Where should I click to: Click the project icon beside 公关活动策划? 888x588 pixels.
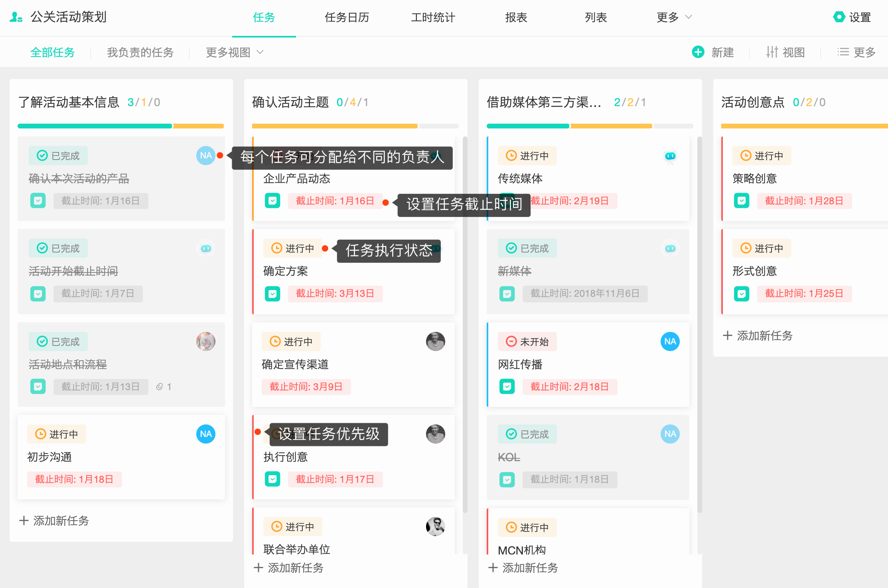click(x=16, y=17)
